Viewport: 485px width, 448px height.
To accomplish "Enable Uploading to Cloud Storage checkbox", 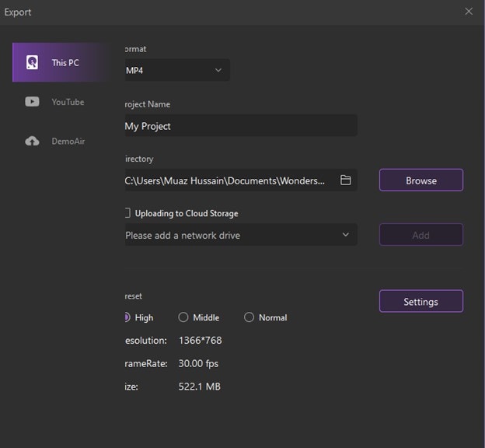I will 127,213.
